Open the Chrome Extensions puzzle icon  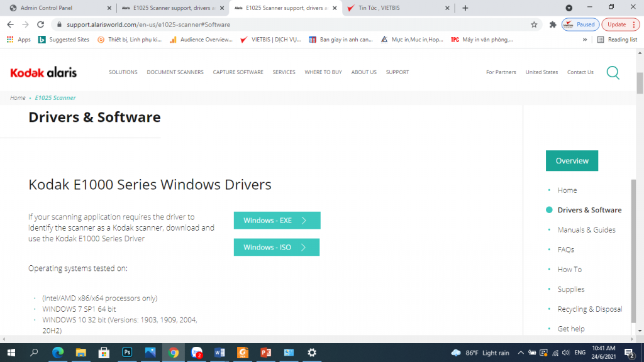pyautogui.click(x=553, y=25)
